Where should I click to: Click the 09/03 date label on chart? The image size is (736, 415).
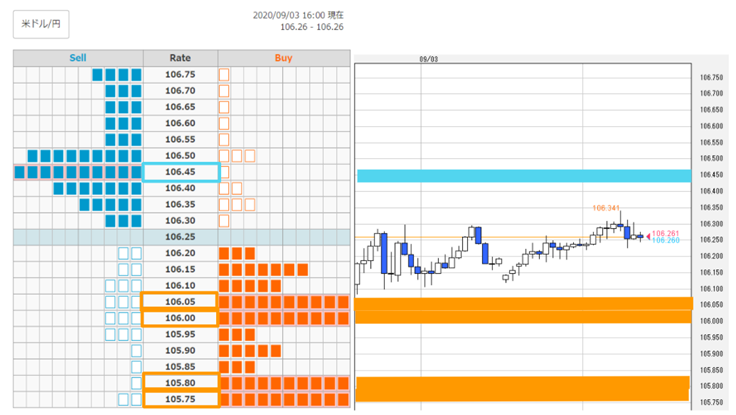(429, 59)
